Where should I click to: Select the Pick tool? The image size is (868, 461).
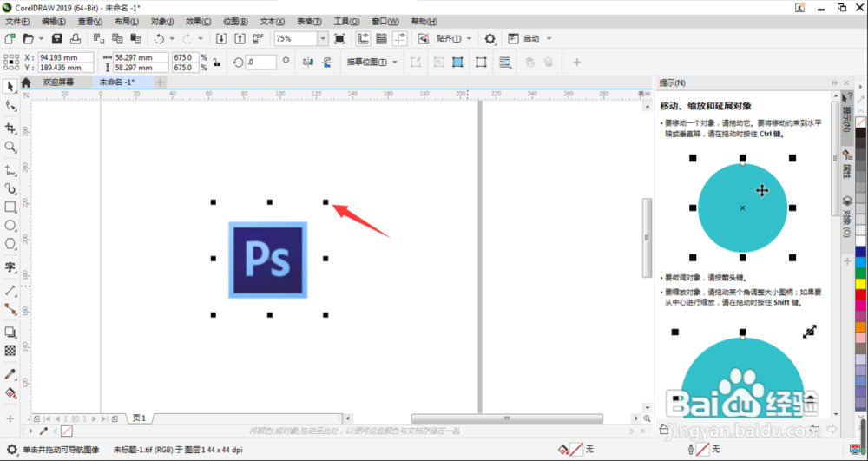tap(10, 86)
